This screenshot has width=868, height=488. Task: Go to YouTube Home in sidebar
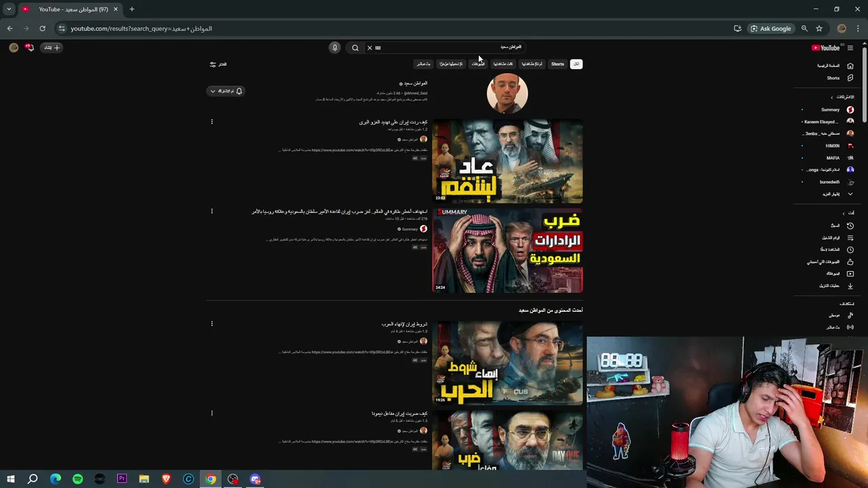coord(835,66)
